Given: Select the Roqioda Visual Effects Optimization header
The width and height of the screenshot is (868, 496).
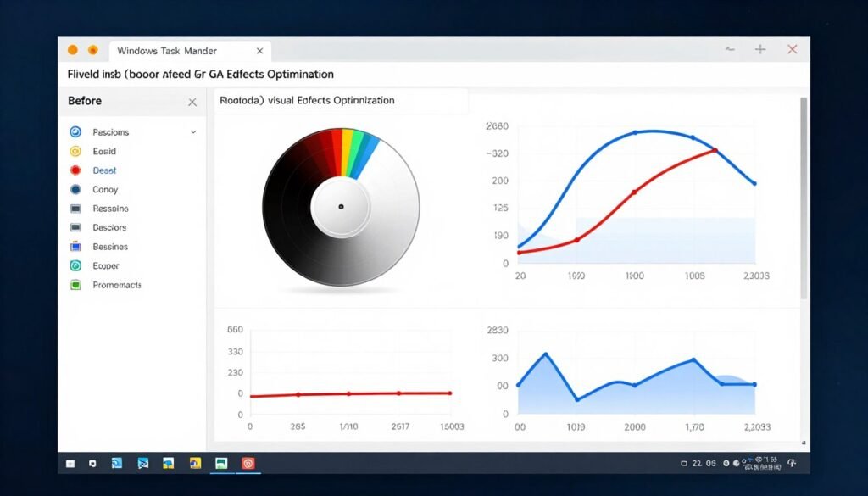Looking at the screenshot, I should [309, 100].
